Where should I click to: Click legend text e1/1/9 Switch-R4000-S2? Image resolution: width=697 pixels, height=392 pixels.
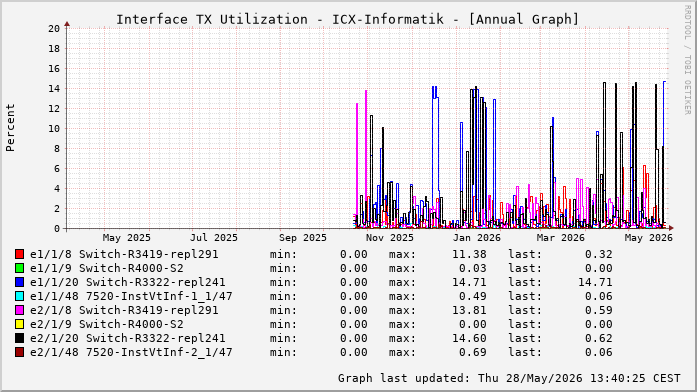107,268
